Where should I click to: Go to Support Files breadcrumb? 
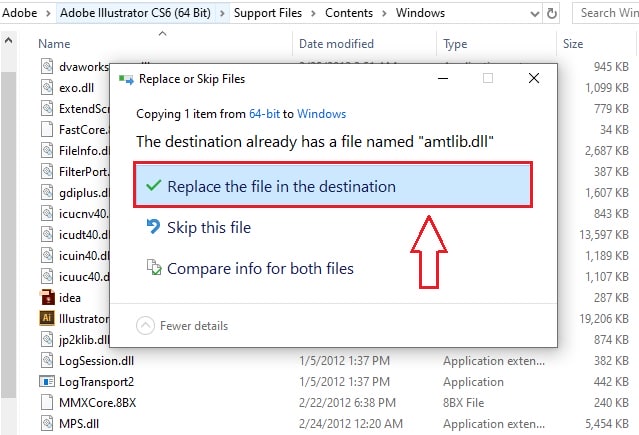[268, 13]
